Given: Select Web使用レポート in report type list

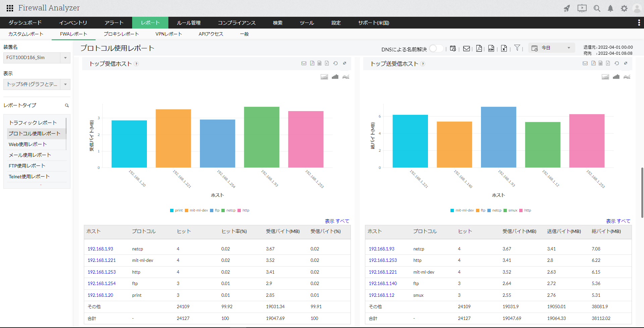Looking at the screenshot, I should point(28,144).
